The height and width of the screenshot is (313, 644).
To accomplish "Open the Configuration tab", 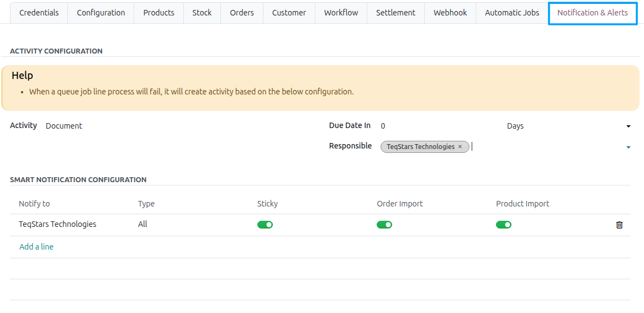I will (x=101, y=13).
